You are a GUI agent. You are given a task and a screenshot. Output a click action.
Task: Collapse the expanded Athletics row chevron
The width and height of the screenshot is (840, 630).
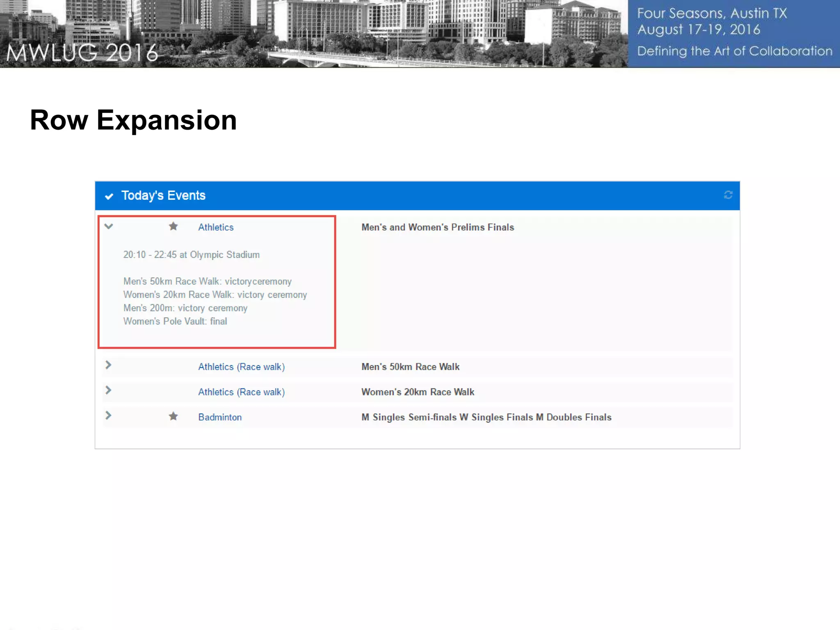108,226
